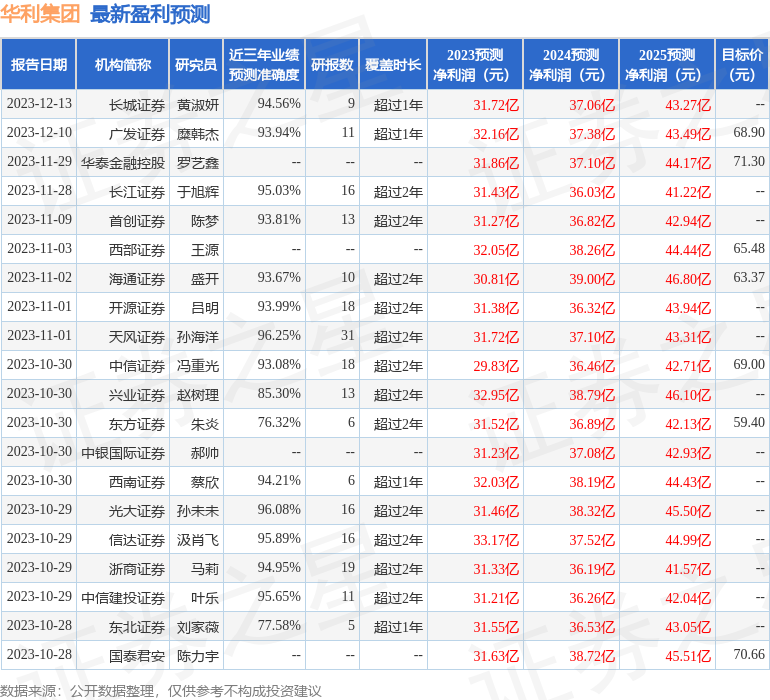Viewport: 770px width, 700px height.
Task: Click target price 69.00
Action: 749,364
